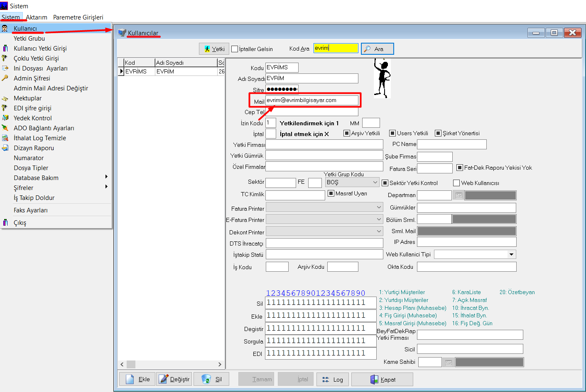
Task: Click the Kapat door icon
Action: click(374, 380)
